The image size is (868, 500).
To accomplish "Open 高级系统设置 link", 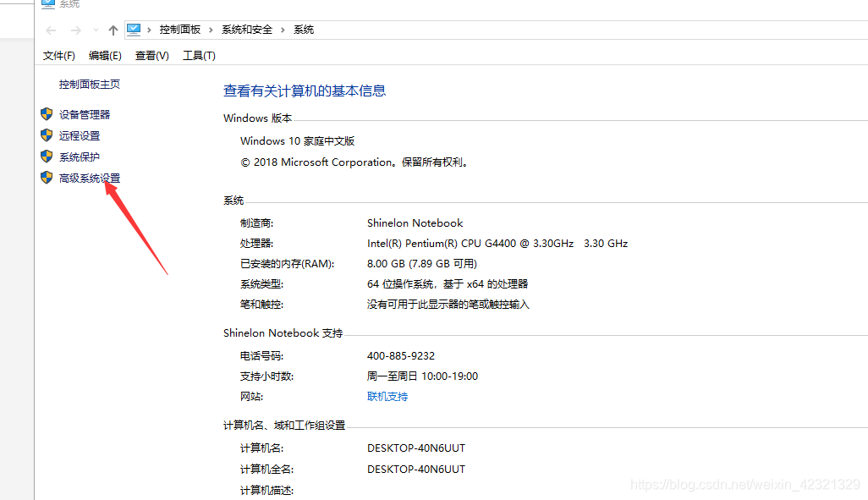I will pos(90,179).
